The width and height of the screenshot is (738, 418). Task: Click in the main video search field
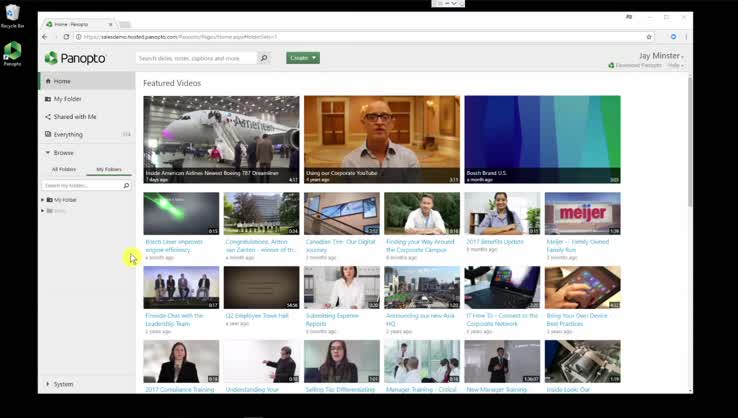(196, 58)
